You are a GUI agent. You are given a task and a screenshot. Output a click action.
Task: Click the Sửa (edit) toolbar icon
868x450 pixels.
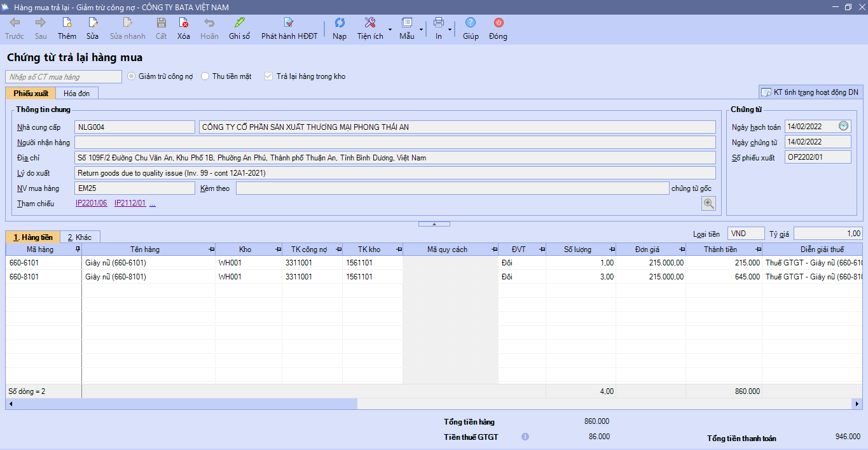click(93, 23)
